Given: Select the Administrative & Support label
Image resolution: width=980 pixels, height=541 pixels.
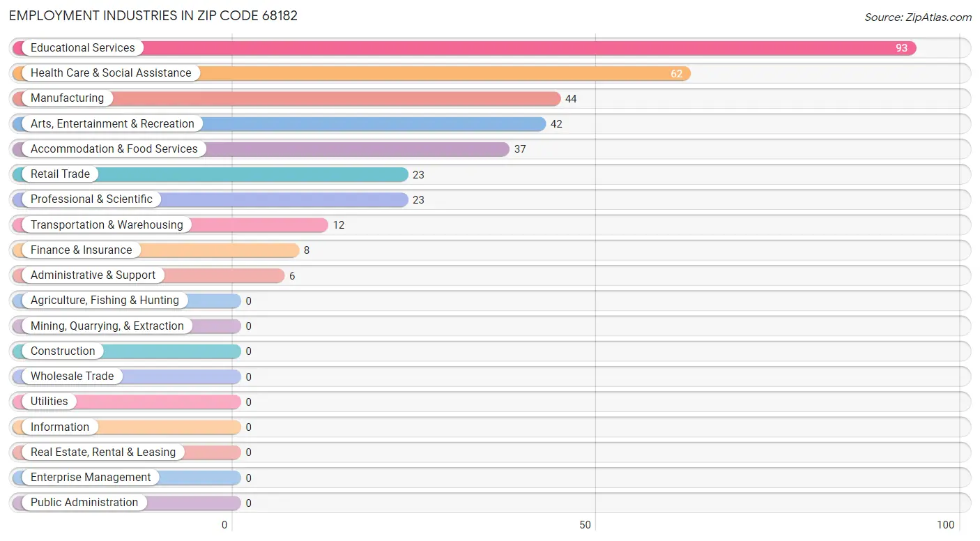Looking at the screenshot, I should (x=93, y=275).
